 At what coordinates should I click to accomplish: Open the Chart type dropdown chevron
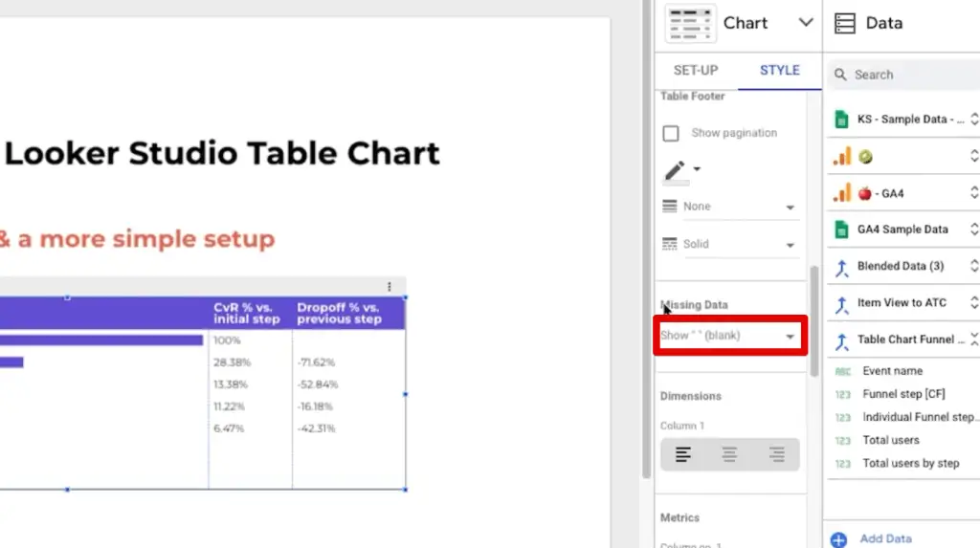806,23
